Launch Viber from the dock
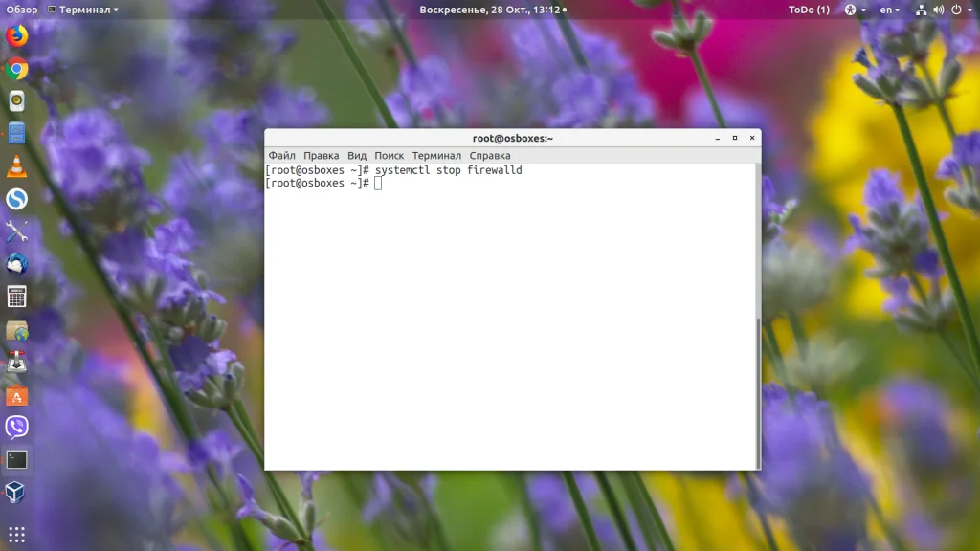980x551 pixels. pyautogui.click(x=17, y=428)
